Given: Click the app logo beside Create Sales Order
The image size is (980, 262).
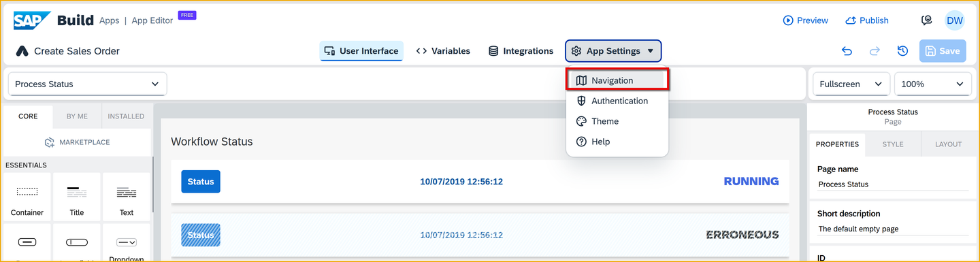Looking at the screenshot, I should (x=22, y=51).
